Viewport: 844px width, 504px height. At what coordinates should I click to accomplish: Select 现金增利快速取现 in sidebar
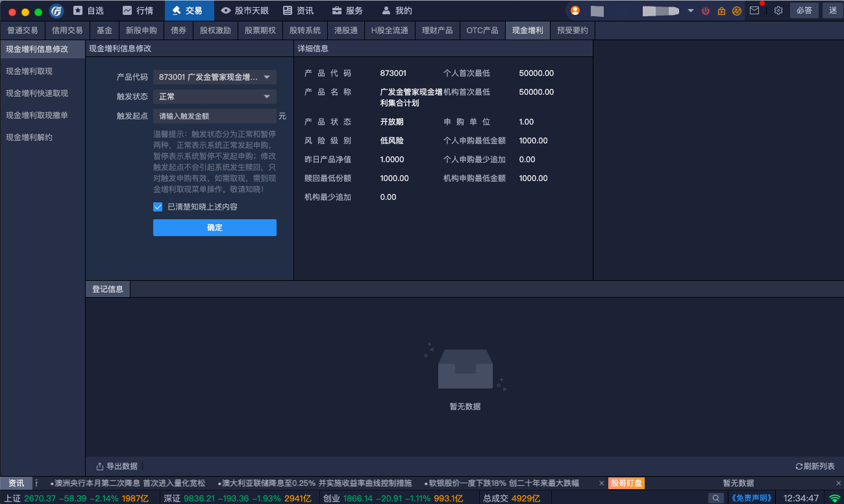pos(42,93)
